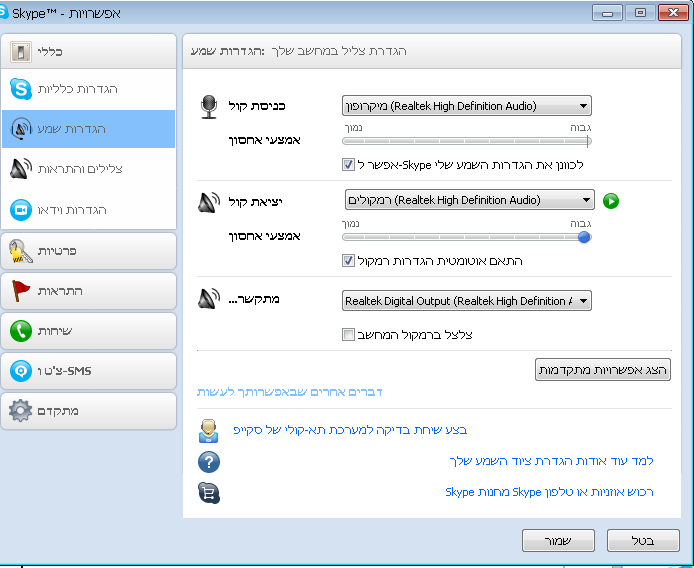Screen dimensions: 694x568
Task: Maximize the Skype options window
Action: pyautogui.click(x=640, y=13)
